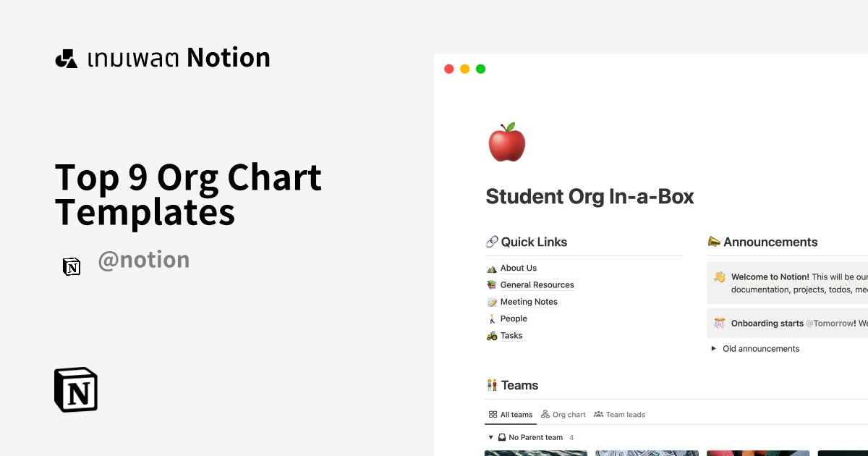Select the All teams view tab
This screenshot has width=868, height=456.
click(510, 414)
